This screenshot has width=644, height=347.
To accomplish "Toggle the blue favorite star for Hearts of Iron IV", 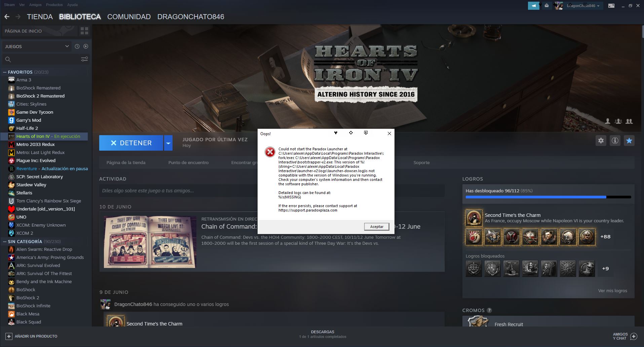I will 629,141.
